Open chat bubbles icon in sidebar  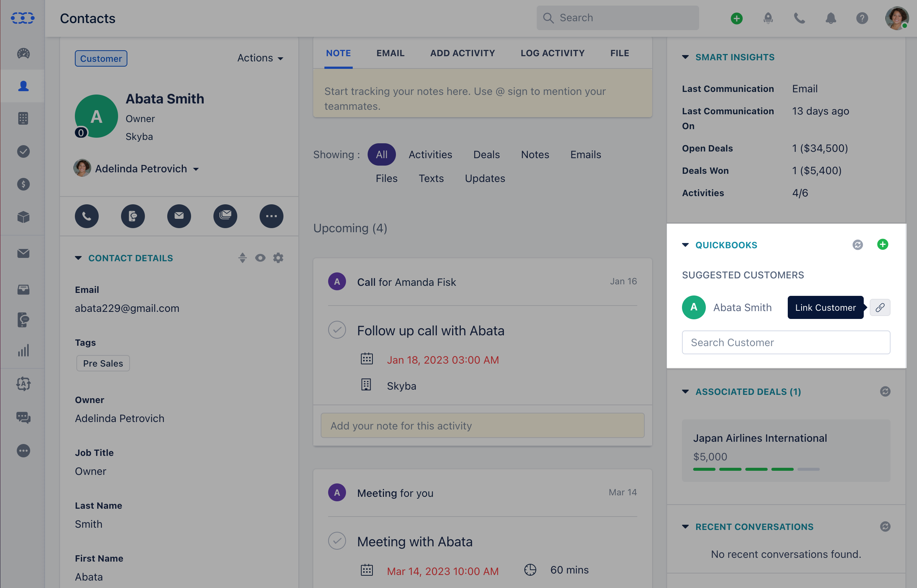(x=23, y=418)
